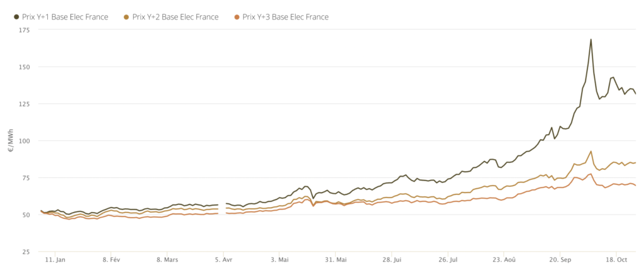
Task: Click the 11. Jan x-axis label
Action: [x=55, y=259]
